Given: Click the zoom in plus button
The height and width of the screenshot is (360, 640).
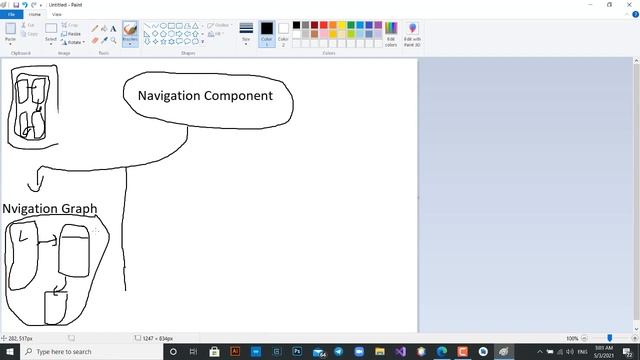Looking at the screenshot, I should pyautogui.click(x=634, y=338).
